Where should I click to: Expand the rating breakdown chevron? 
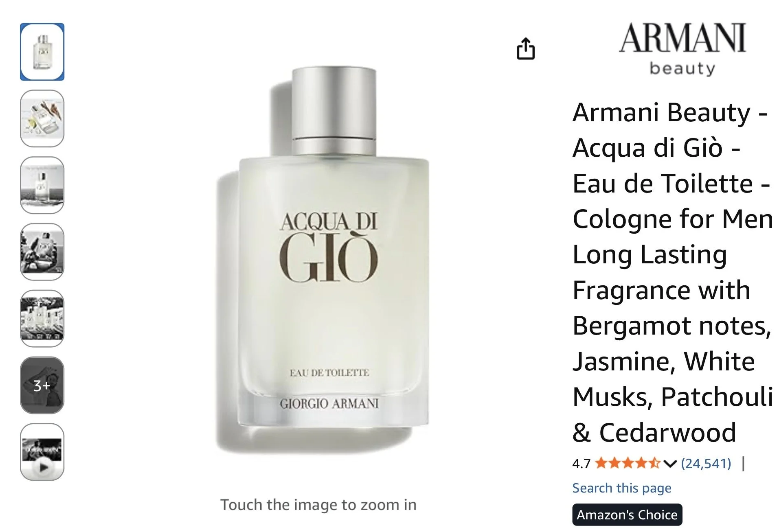[x=670, y=464]
